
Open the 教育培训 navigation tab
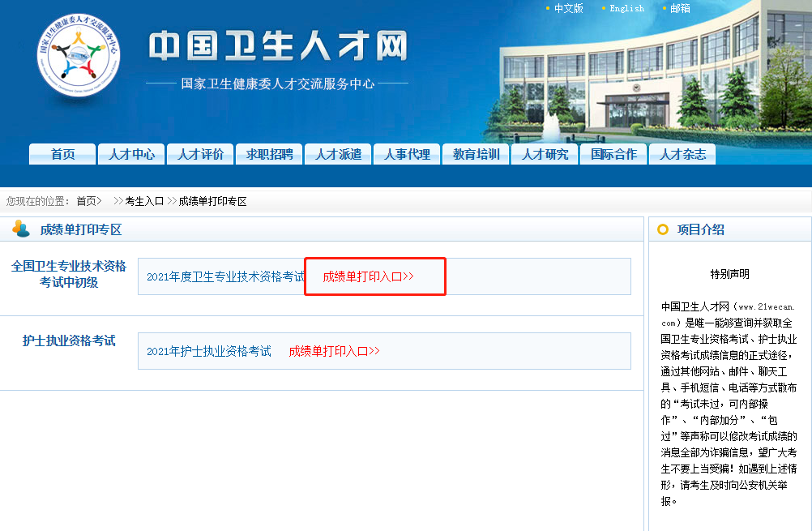coord(476,154)
